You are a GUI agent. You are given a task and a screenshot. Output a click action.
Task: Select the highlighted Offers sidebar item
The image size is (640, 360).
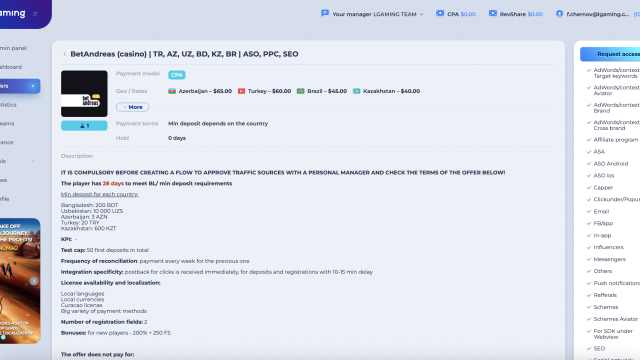[x=20, y=86]
